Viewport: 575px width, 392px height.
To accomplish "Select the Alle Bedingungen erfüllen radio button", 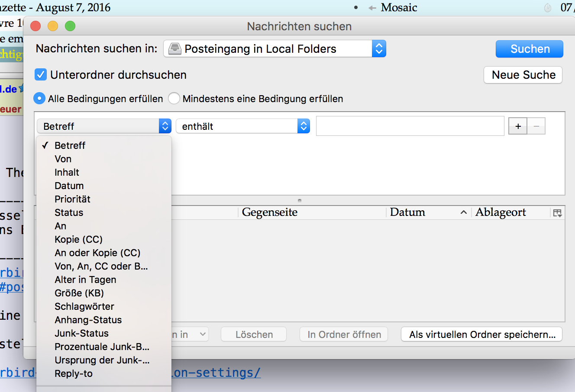I will tap(39, 99).
